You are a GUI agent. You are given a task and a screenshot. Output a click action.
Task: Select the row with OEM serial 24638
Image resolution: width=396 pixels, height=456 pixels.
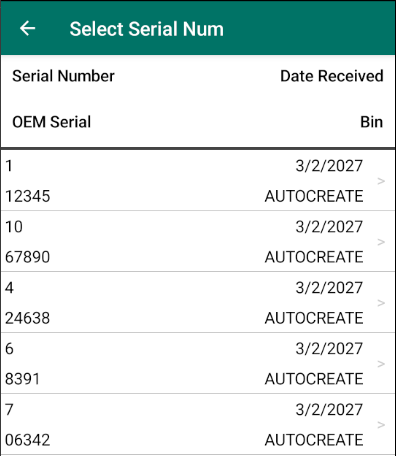click(x=198, y=302)
